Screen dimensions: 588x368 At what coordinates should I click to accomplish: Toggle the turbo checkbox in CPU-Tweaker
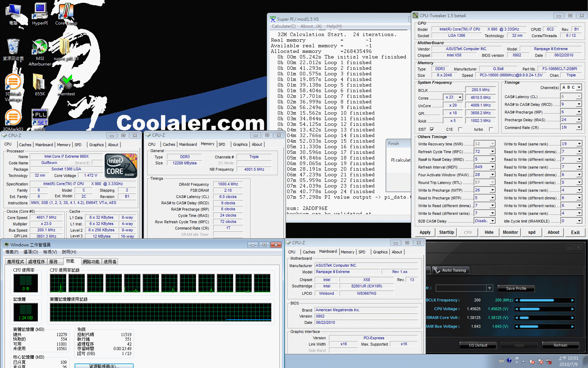[x=491, y=129]
